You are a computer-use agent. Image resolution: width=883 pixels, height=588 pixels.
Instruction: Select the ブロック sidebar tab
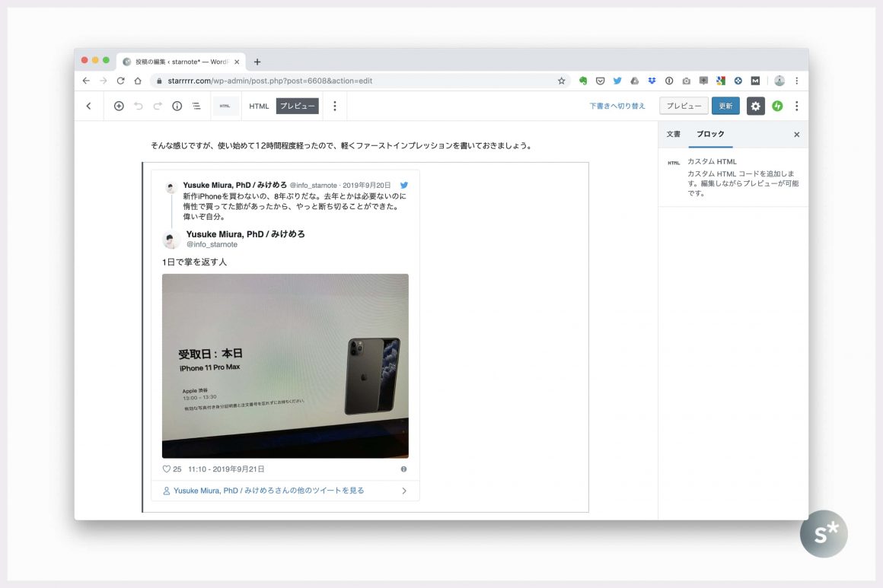(x=710, y=135)
